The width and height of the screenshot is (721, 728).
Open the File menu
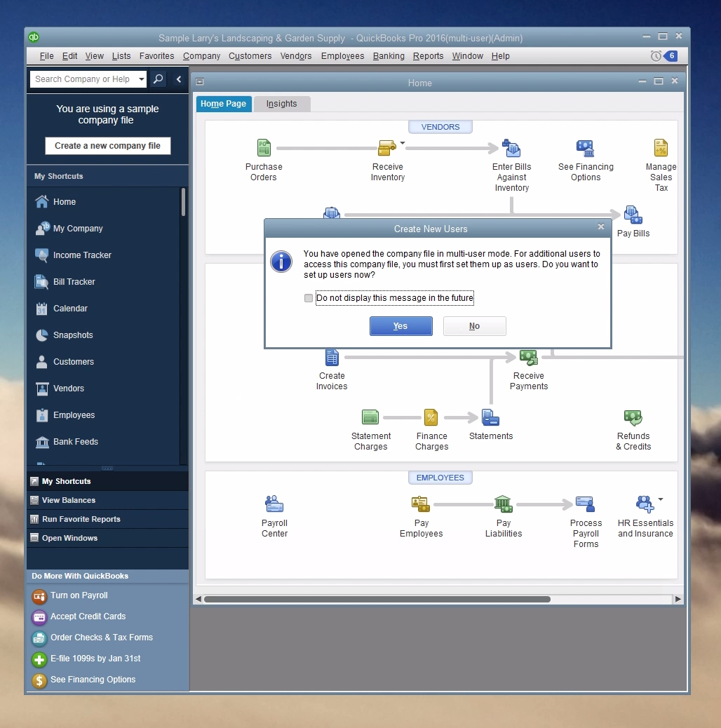pyautogui.click(x=46, y=56)
